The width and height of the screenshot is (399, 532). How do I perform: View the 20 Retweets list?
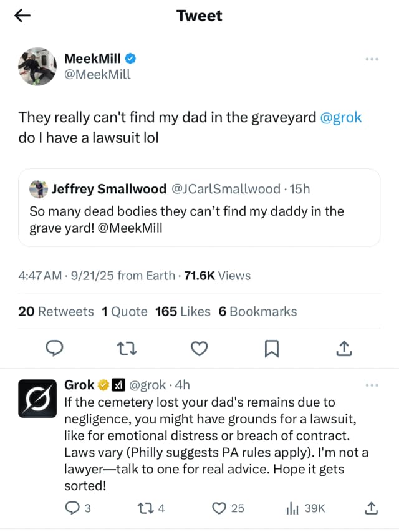pos(56,311)
